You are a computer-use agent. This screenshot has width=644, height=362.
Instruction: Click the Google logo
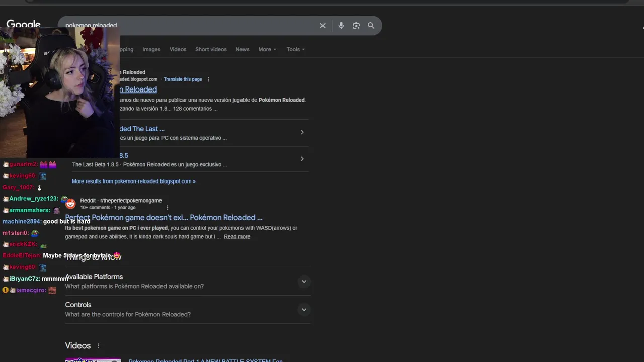23,25
